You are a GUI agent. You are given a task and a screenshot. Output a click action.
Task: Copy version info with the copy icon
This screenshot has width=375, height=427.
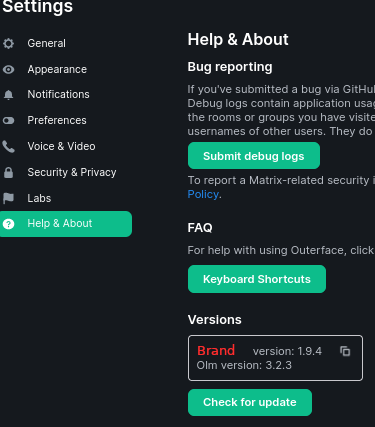(345, 351)
